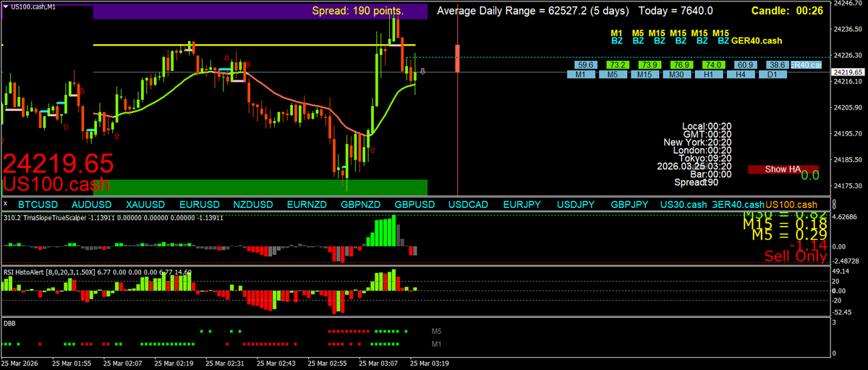
Task: Change chart to GBPUSD
Action: point(414,205)
